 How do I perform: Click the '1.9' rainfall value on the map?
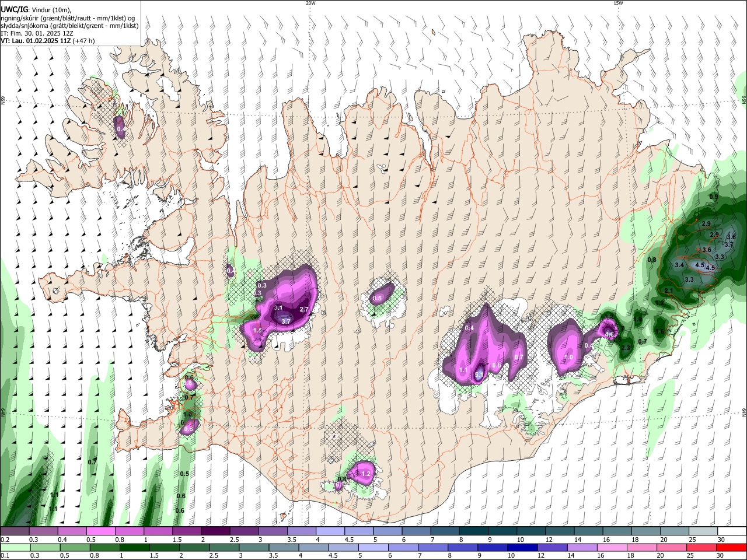[x=638, y=320]
